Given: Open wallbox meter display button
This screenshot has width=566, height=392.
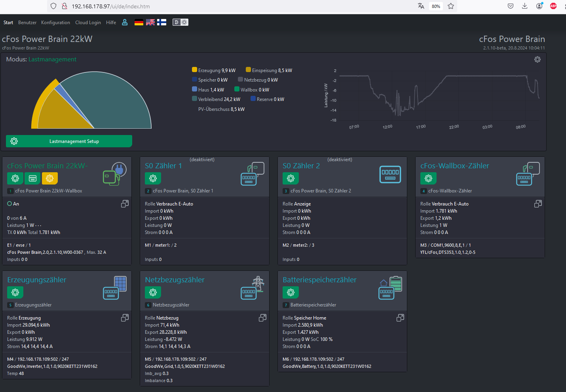Looking at the screenshot, I should click(32, 178).
